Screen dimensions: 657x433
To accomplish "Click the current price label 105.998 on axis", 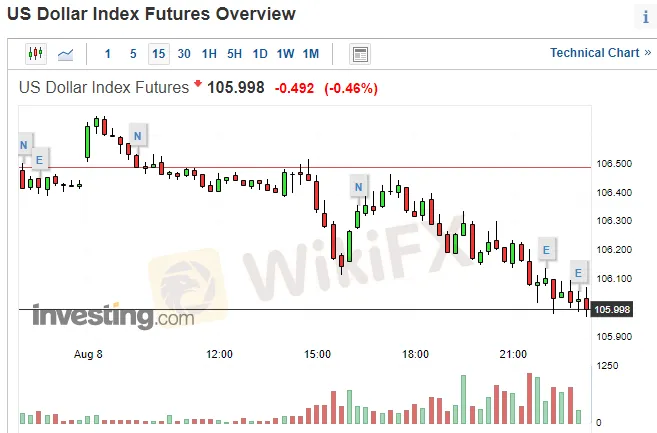I will tap(613, 310).
